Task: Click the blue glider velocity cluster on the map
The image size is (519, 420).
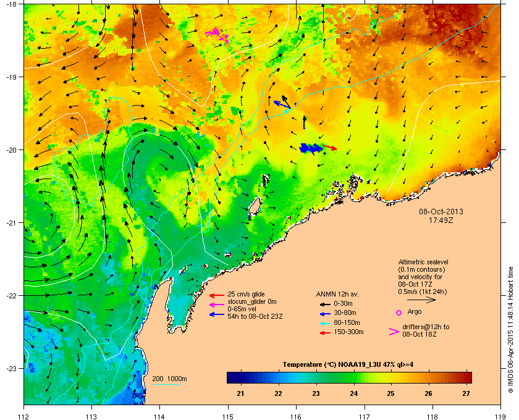Action: [x=310, y=149]
